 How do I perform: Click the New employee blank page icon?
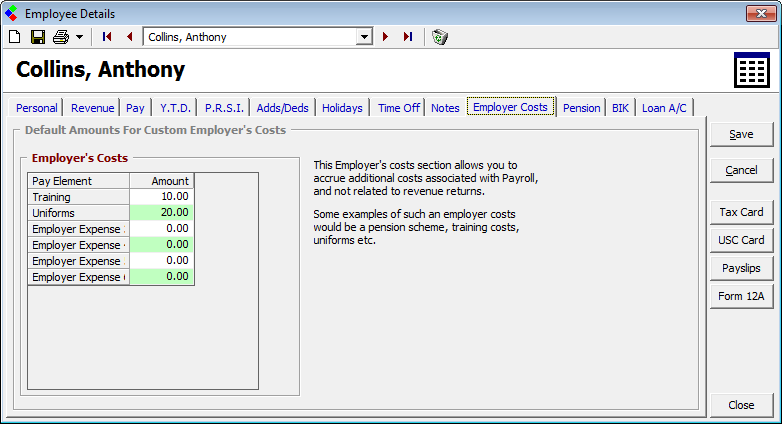click(x=14, y=37)
